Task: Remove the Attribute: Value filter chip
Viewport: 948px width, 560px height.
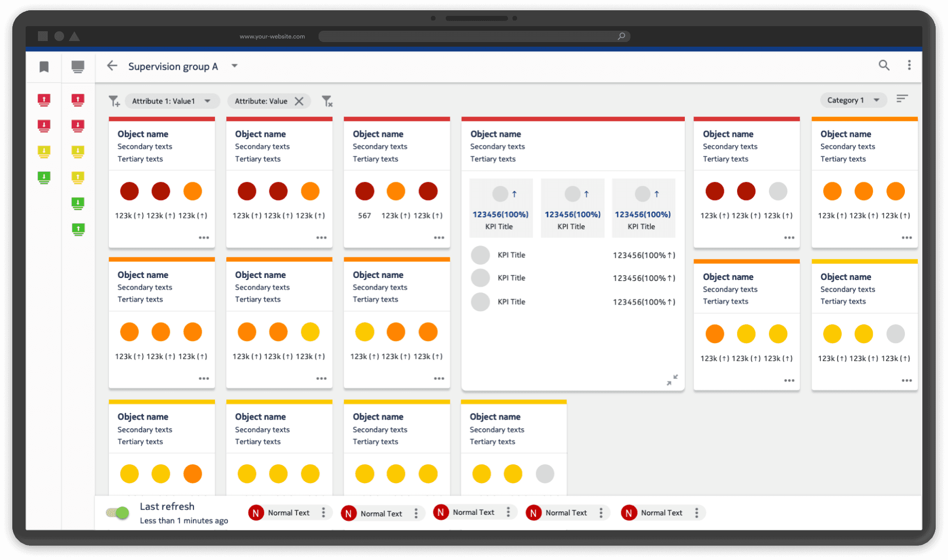Action: coord(300,101)
